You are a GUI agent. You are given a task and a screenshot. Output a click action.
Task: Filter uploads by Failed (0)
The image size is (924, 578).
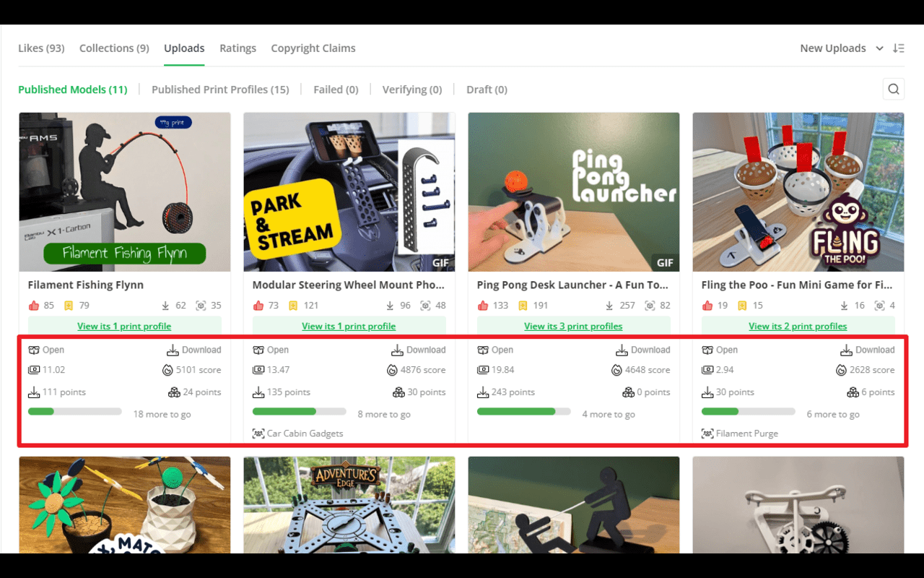point(336,90)
